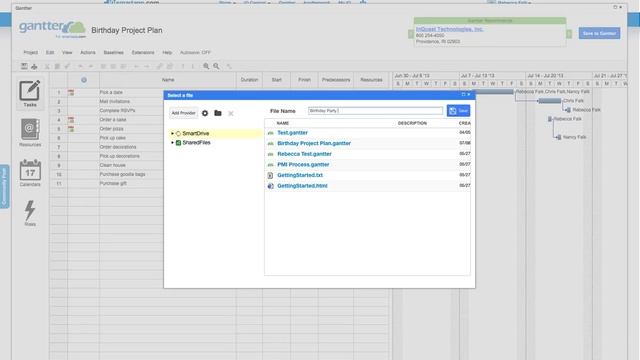Select the 'Order decorations' task name cell

118,147
